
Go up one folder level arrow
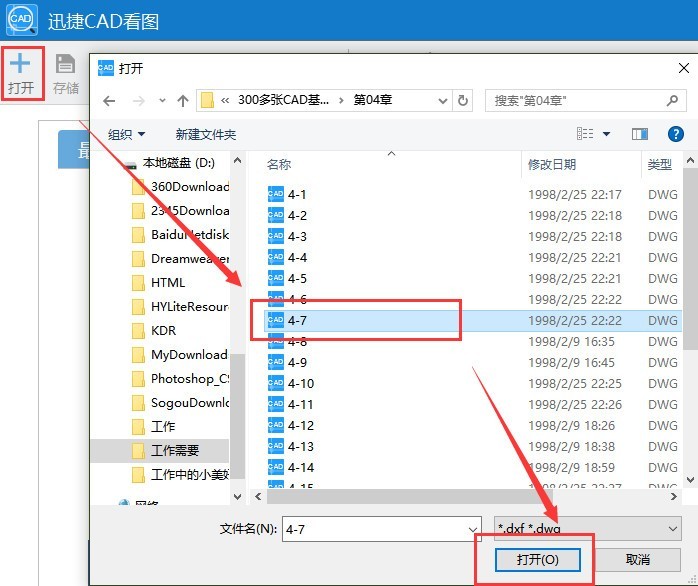(x=183, y=101)
